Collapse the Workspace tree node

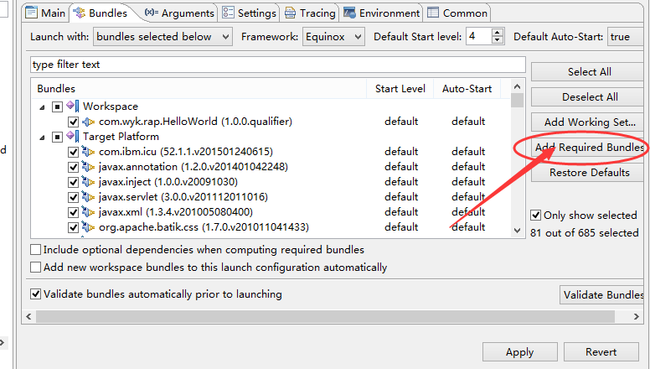(42, 107)
